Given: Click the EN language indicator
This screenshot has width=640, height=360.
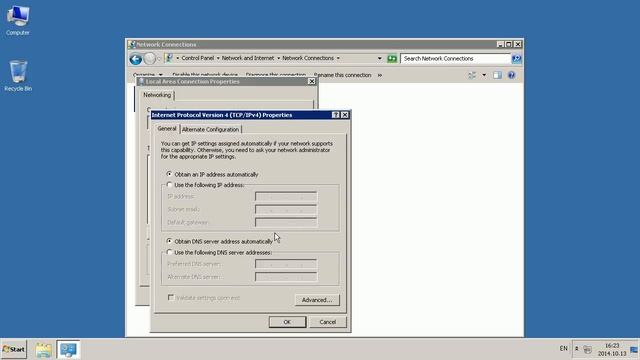Looking at the screenshot, I should 563,349.
